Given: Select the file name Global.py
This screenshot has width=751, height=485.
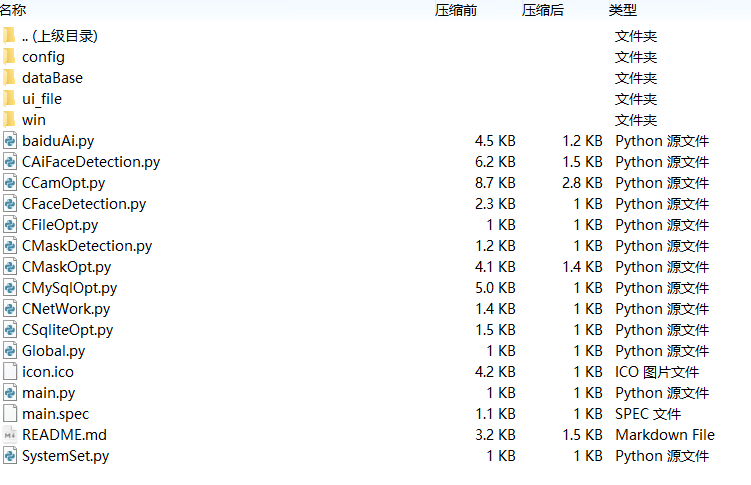Looking at the screenshot, I should (x=54, y=351).
